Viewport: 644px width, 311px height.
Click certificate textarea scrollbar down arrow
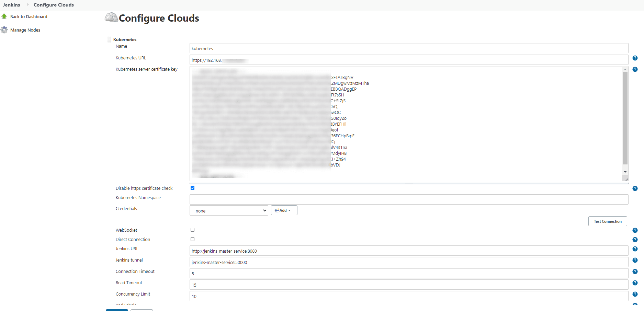pyautogui.click(x=625, y=172)
